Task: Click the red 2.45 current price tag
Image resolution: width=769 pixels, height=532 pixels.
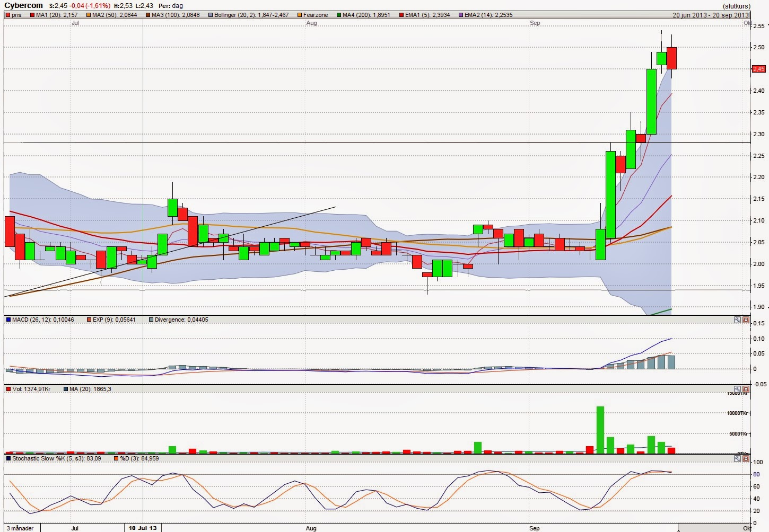Action: click(759, 69)
